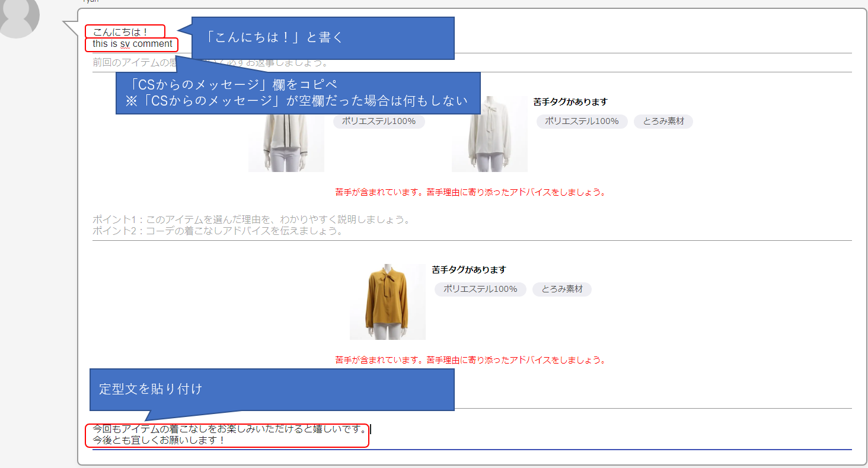Click the blue 「こんにちは！」と書く callout
868x468 pixels.
(323, 38)
